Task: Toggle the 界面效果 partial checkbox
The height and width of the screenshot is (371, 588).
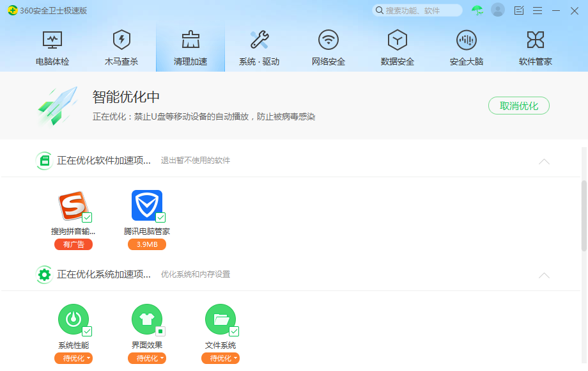Action: tap(160, 331)
